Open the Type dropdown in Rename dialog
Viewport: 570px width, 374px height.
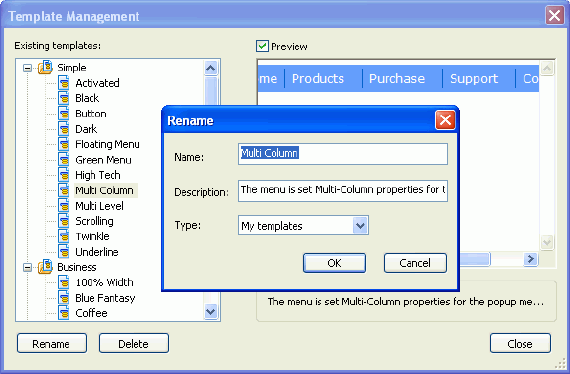click(x=360, y=225)
